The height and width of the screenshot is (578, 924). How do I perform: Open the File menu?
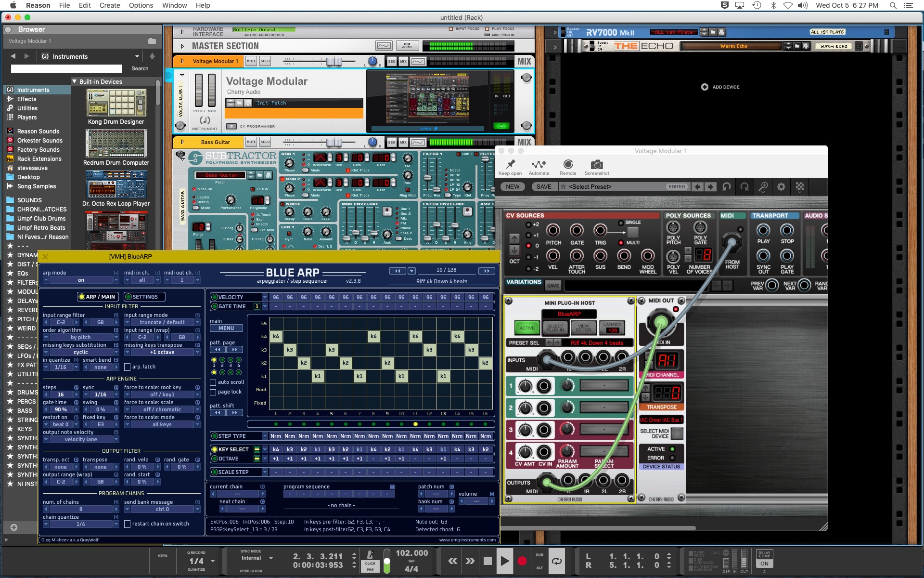[64, 5]
